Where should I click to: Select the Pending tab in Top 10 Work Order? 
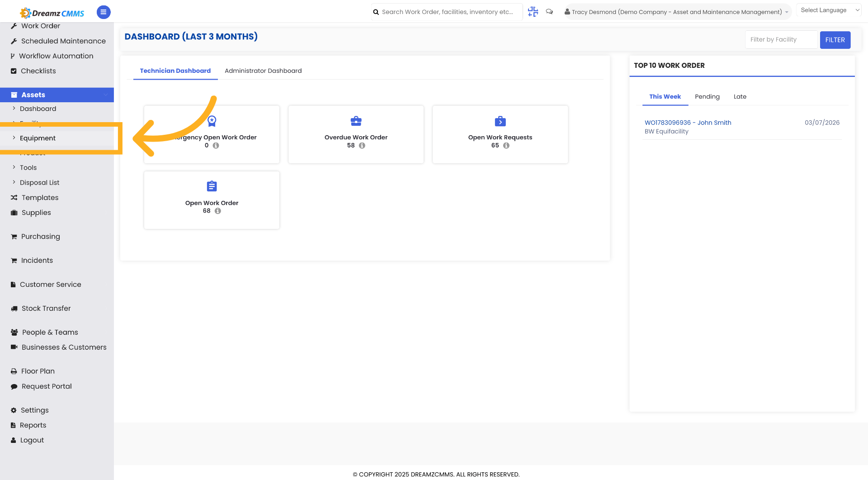pyautogui.click(x=707, y=96)
